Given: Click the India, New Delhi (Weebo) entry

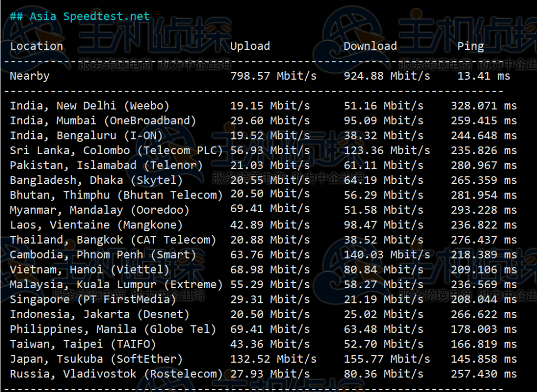Looking at the screenshot, I should pos(90,106).
